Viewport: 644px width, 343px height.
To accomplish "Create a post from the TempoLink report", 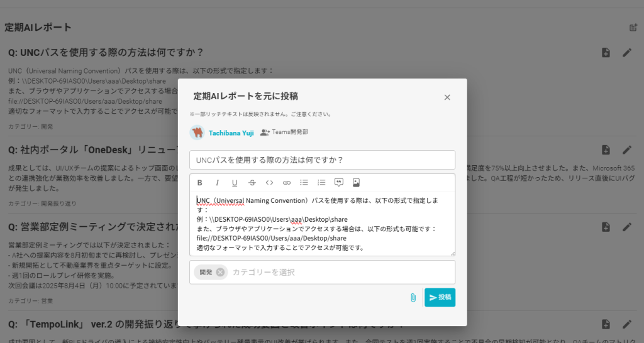I will point(606,324).
